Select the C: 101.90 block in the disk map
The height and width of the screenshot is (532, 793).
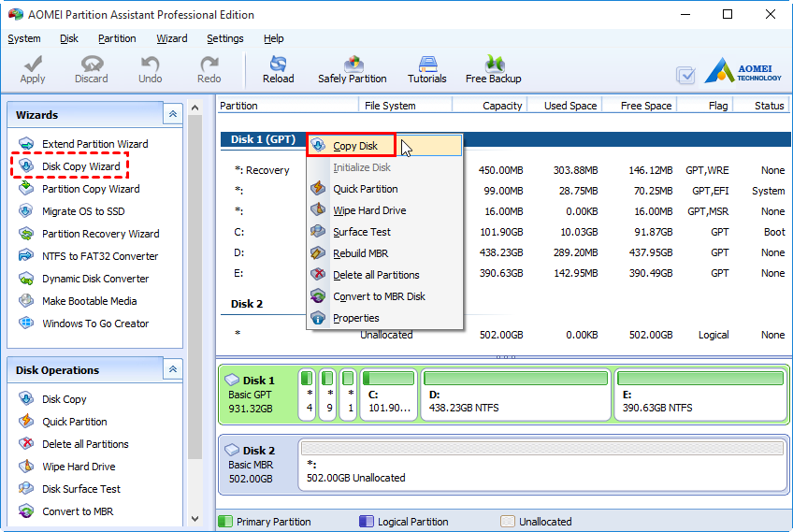[x=388, y=395]
